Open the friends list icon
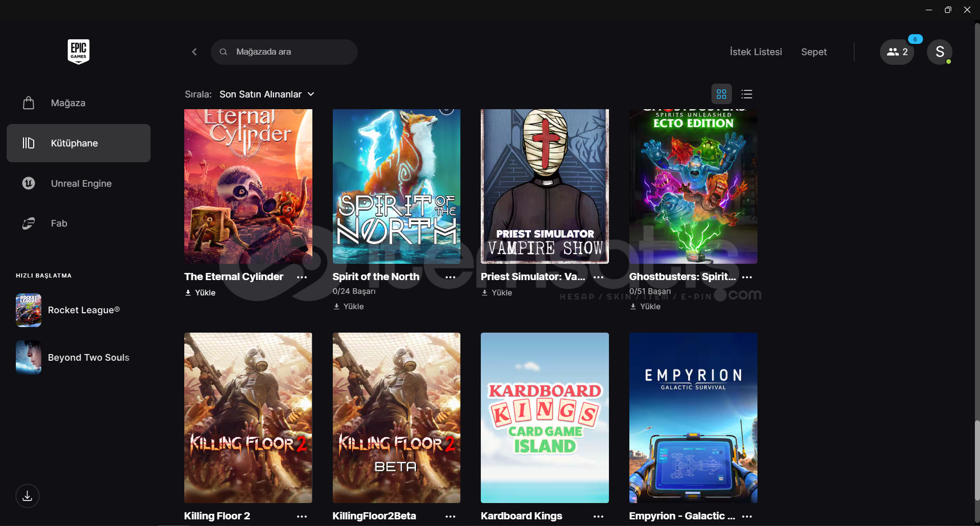 tap(897, 52)
